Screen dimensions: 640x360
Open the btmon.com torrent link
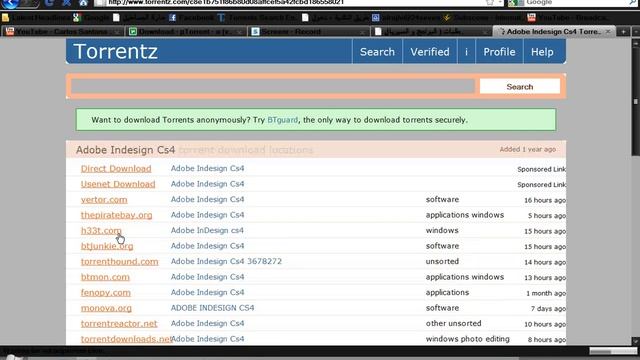[x=105, y=277]
